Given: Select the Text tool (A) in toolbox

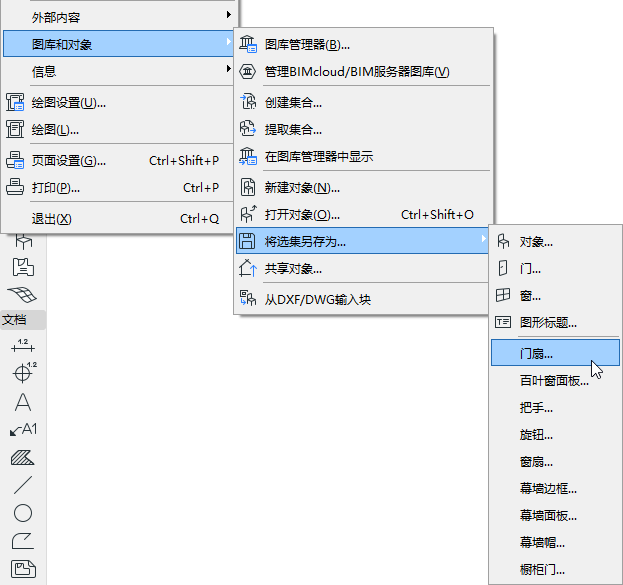Looking at the screenshot, I should coord(23,402).
